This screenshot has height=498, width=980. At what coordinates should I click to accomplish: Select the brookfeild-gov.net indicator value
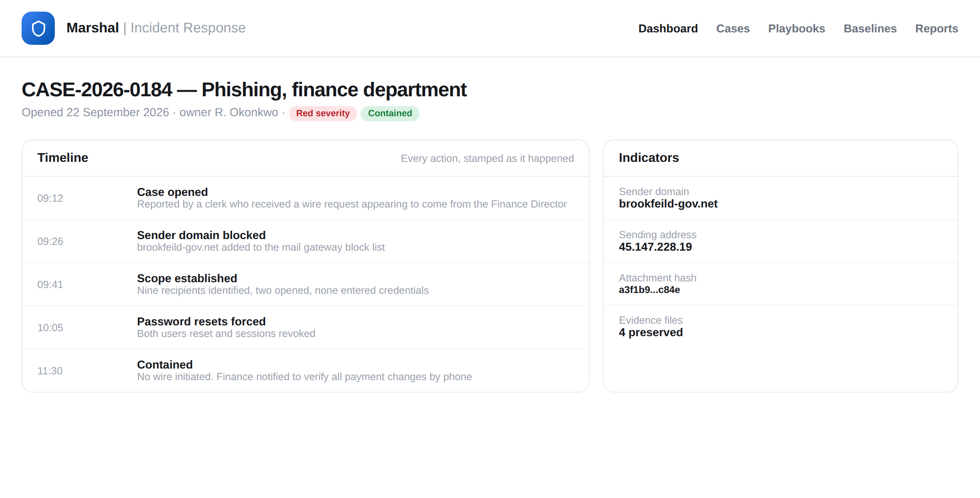coord(668,204)
